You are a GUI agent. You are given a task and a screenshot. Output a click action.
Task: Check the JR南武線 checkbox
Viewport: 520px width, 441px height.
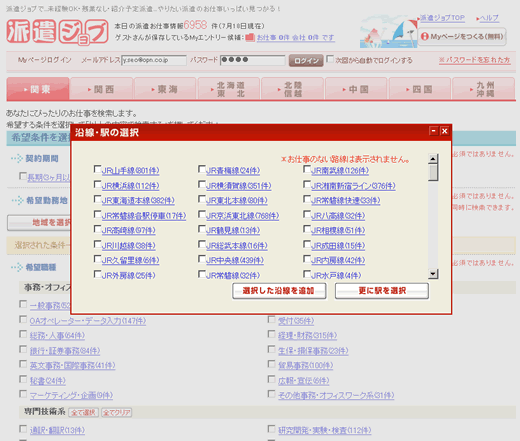click(x=307, y=169)
